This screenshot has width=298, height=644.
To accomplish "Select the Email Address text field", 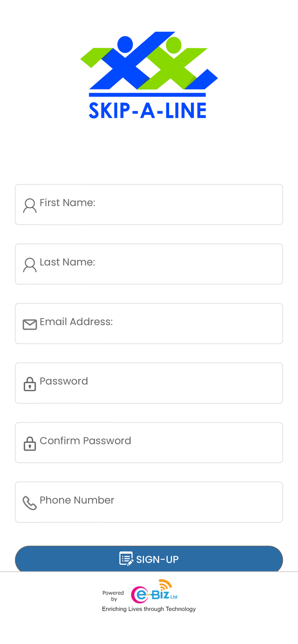I will [x=159, y=324].
